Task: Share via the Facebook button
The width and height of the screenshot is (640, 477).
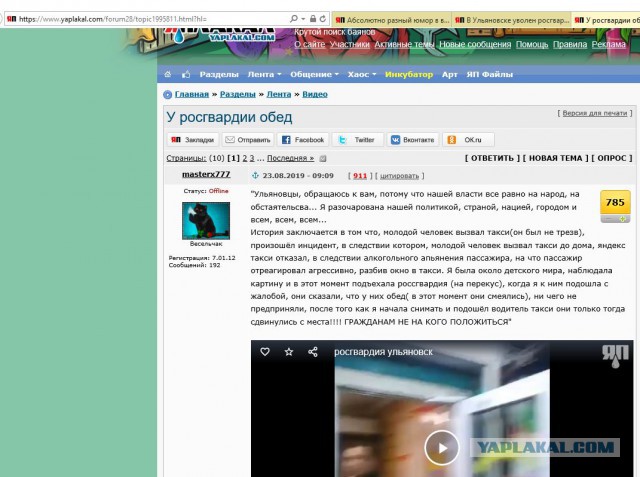Action: (x=303, y=140)
